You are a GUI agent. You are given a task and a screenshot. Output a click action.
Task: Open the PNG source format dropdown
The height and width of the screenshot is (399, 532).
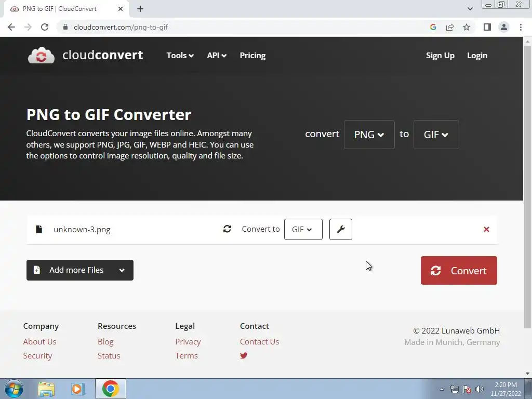369,135
